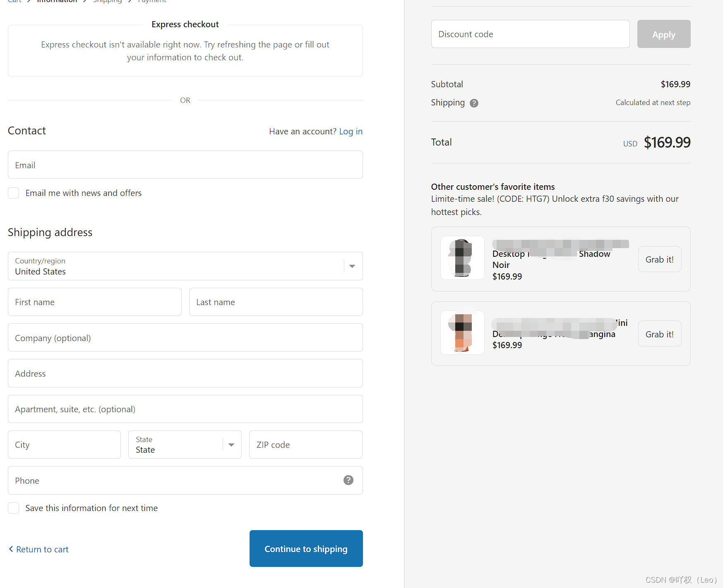Click the Shipping address heading
This screenshot has width=723, height=588.
[x=50, y=232]
